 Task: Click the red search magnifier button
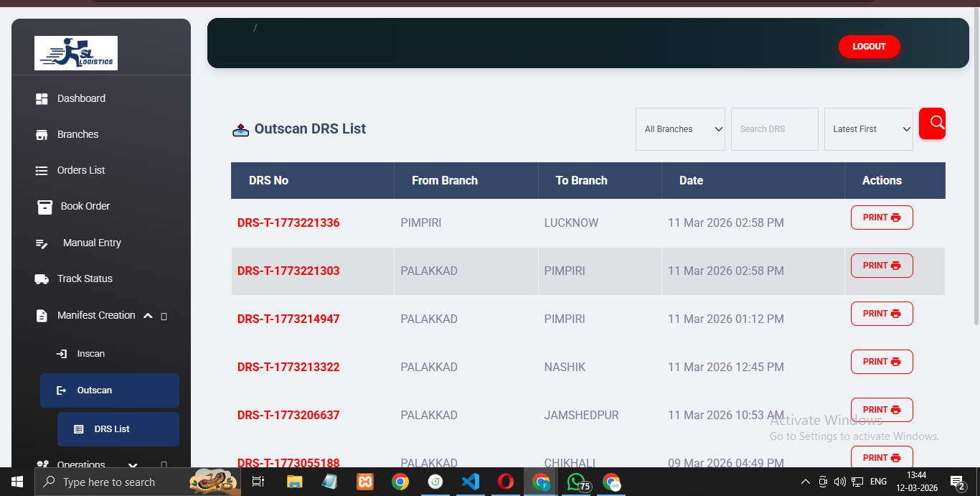932,123
